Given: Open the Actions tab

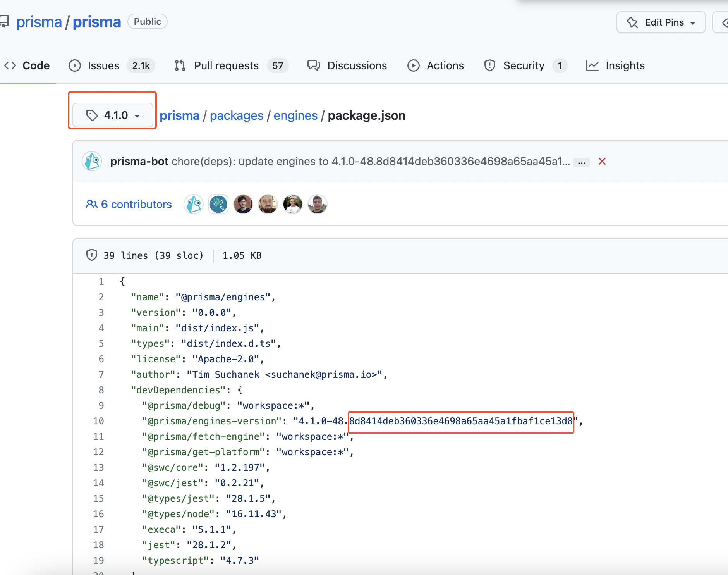Looking at the screenshot, I should pos(436,65).
